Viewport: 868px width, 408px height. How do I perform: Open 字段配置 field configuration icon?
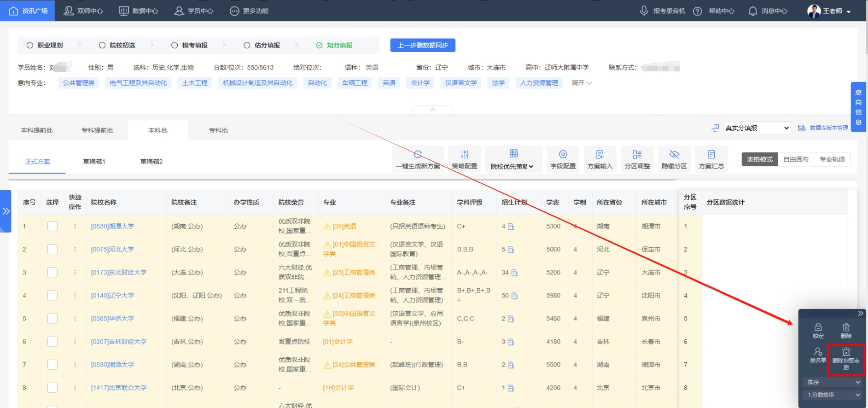[x=563, y=154]
